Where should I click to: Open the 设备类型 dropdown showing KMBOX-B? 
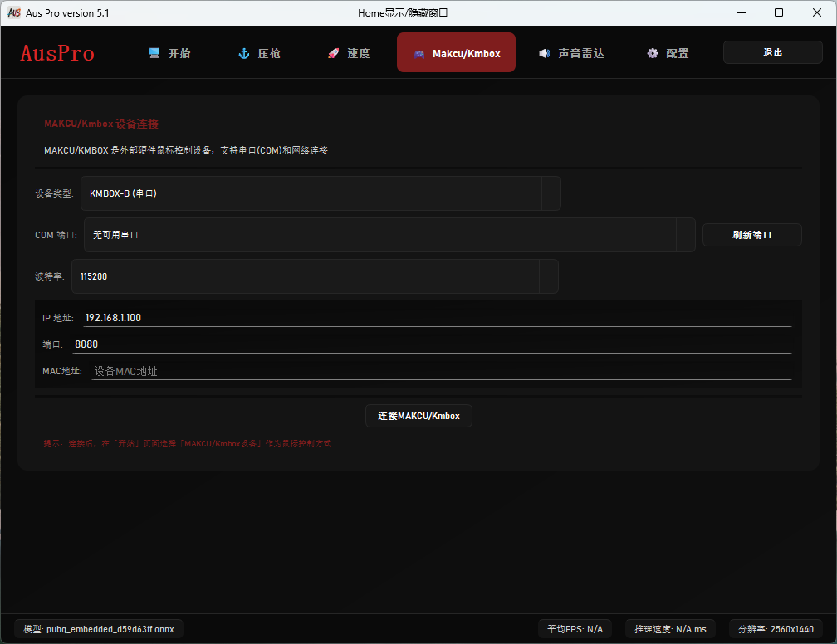321,193
